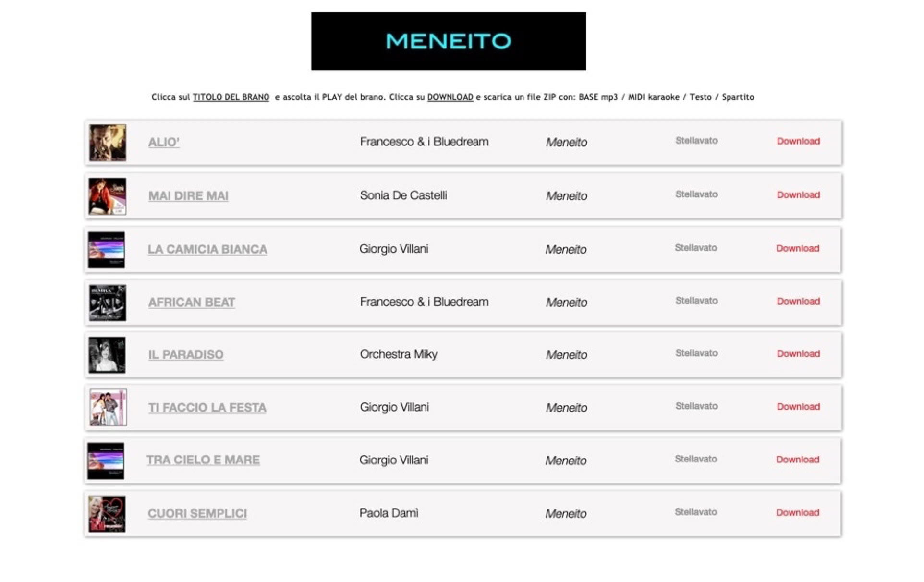Play LA CAMICIA BIANCA title link

tap(207, 249)
